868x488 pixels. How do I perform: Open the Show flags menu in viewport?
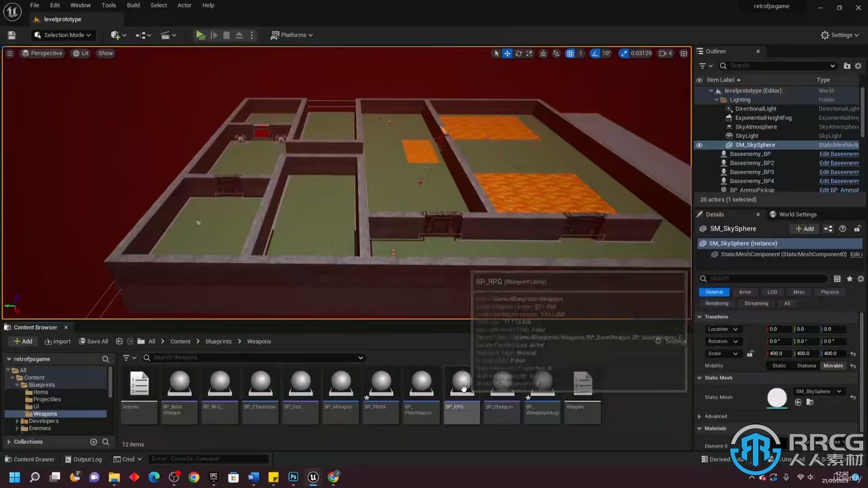(106, 53)
